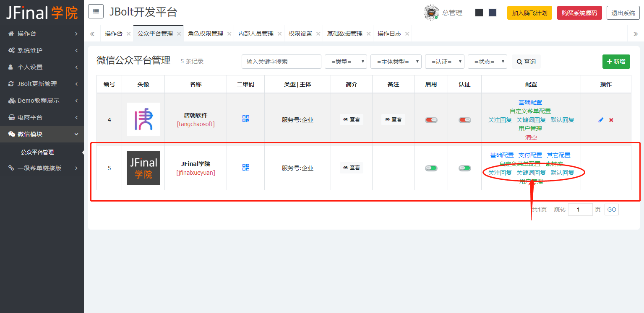Open the =主体类型= dropdown filter
644x313 pixels.
pyautogui.click(x=396, y=62)
